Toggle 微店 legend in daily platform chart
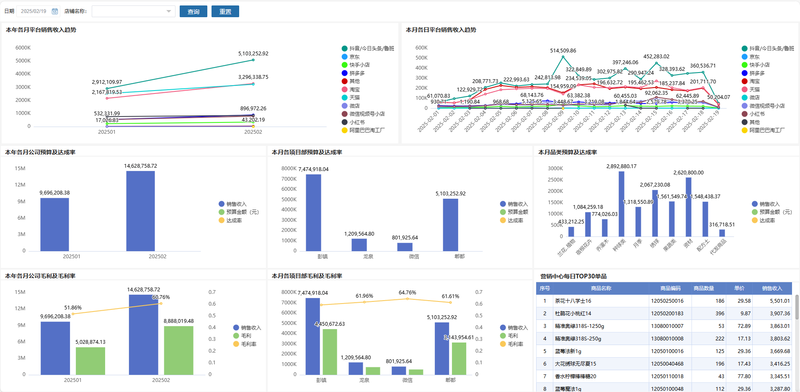The width and height of the screenshot is (800, 392). click(x=751, y=97)
